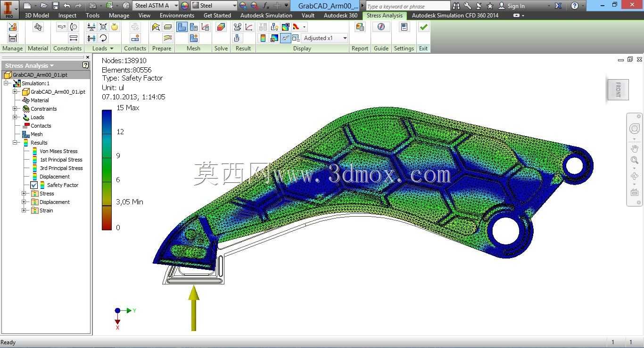Screen dimensions: 644x348
Task: Toggle mesh-edge display icon highlighted in Display
Action: (x=285, y=38)
